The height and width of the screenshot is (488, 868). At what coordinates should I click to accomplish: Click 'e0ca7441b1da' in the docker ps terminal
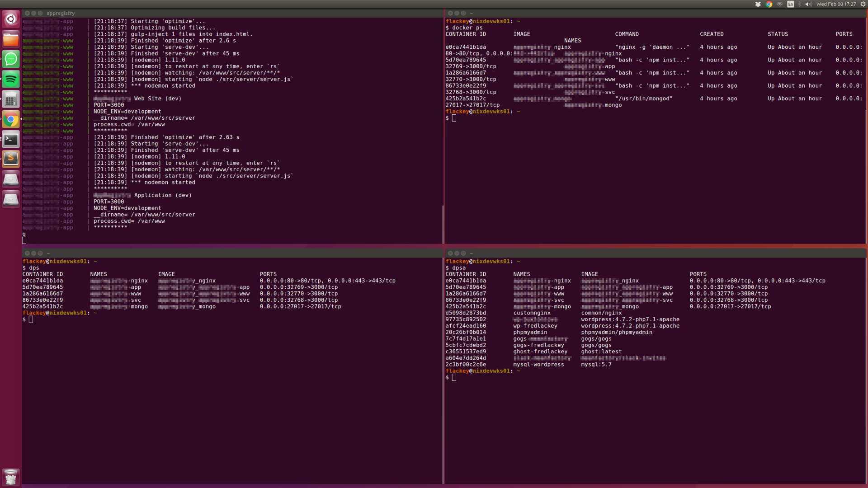coord(466,47)
